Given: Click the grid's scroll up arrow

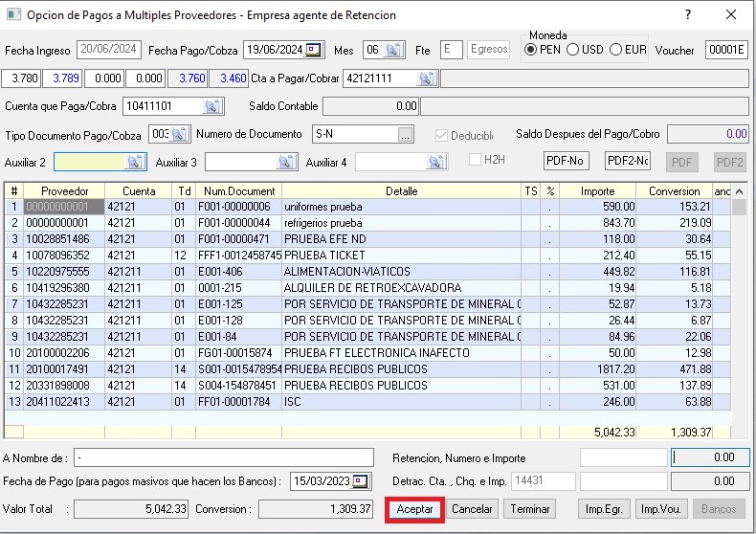Looking at the screenshot, I should (x=739, y=191).
